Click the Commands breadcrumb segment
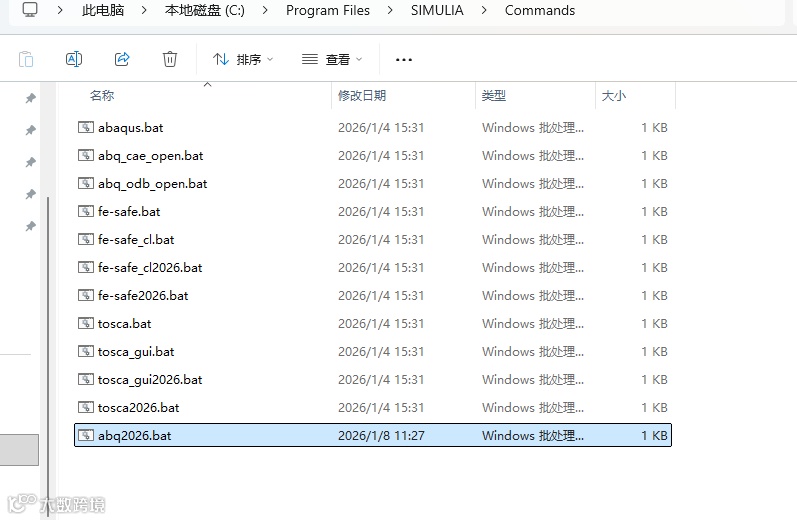Viewport: 797px width, 520px height. tap(540, 10)
